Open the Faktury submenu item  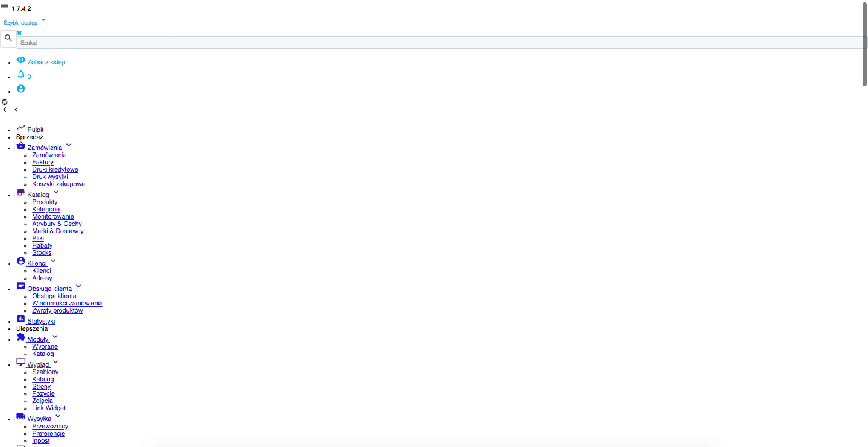(43, 163)
